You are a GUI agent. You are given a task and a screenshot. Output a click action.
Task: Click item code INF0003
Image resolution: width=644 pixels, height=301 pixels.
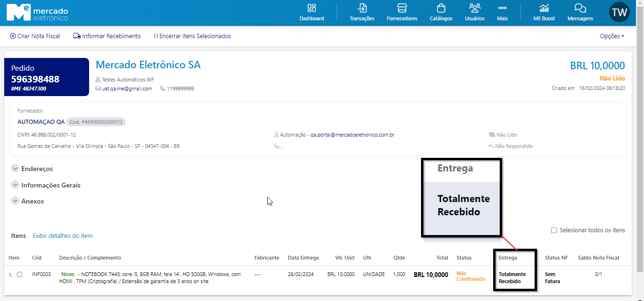click(x=41, y=274)
